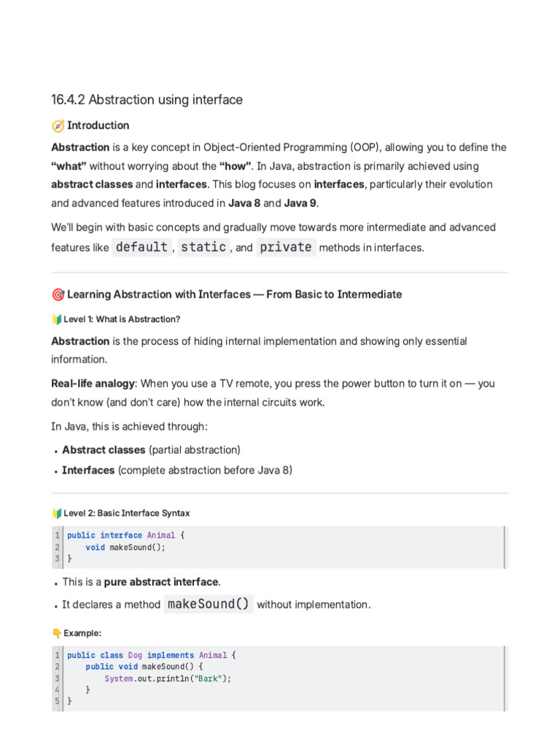Screen dimensions: 560x747
Task: Click the inline code makeSound()
Action: click(x=209, y=604)
